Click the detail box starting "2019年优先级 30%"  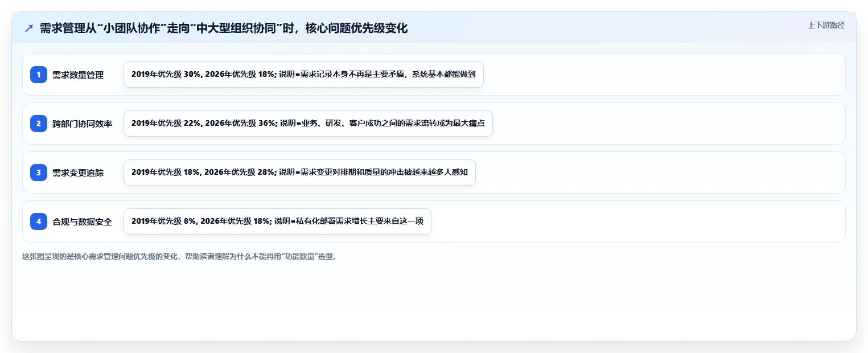(303, 75)
